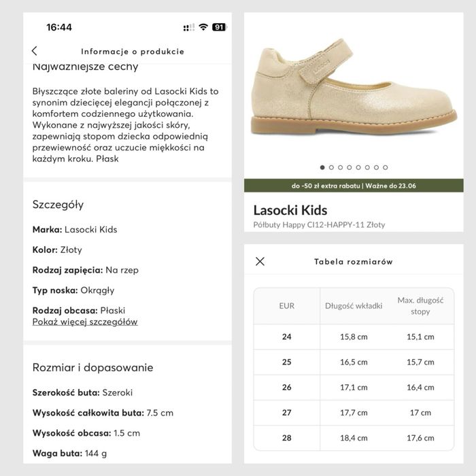
Task: Click Szerokość buta: Szeroki line
Action: coord(82,392)
